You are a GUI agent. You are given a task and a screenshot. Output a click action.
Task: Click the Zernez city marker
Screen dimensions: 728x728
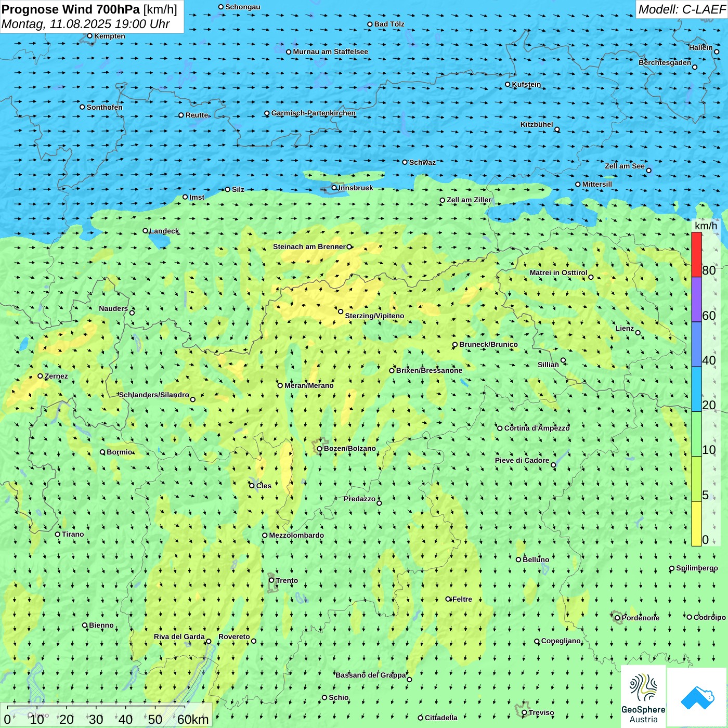(40, 376)
